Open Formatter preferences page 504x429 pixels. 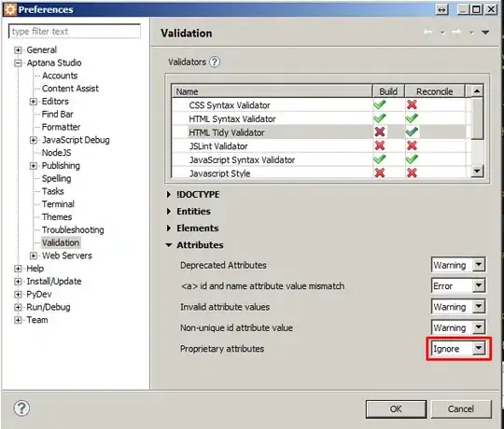tap(61, 127)
